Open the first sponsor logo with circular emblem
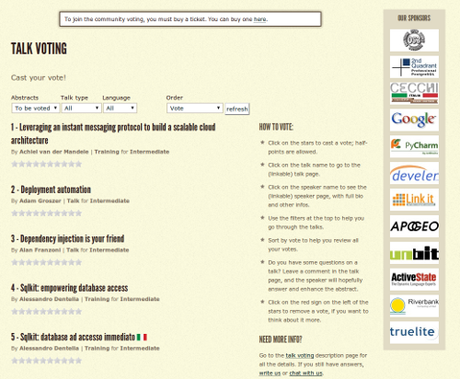The image size is (460, 379). (x=414, y=40)
